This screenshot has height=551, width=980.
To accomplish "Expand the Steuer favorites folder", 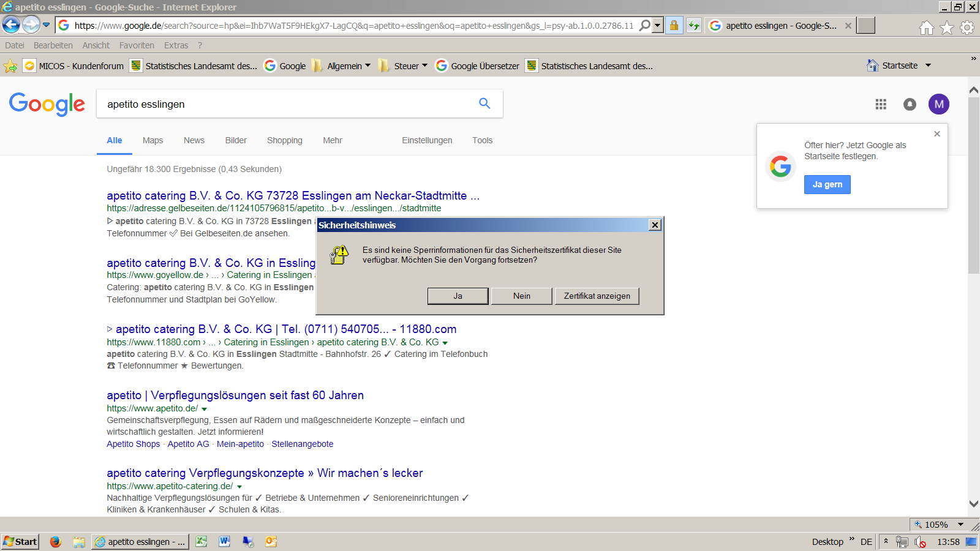I will [x=403, y=66].
